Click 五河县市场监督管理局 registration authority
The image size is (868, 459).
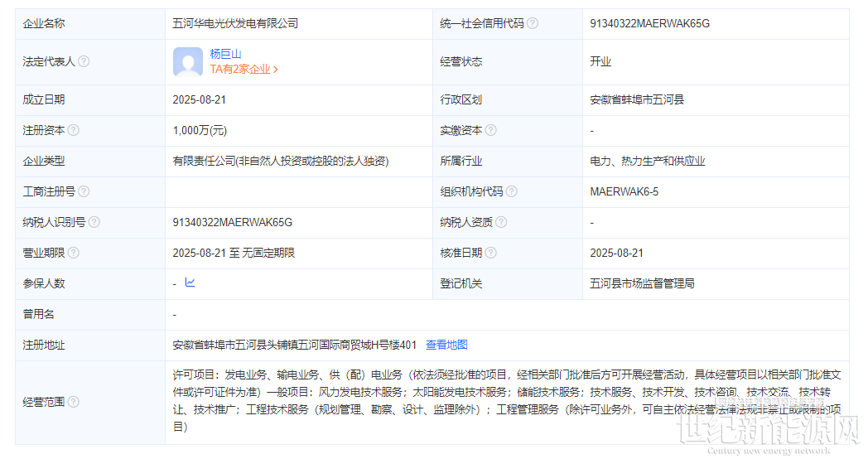pos(642,283)
